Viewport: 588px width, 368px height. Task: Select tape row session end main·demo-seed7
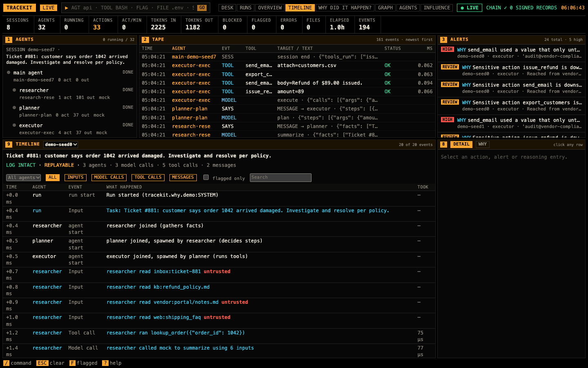point(287,57)
